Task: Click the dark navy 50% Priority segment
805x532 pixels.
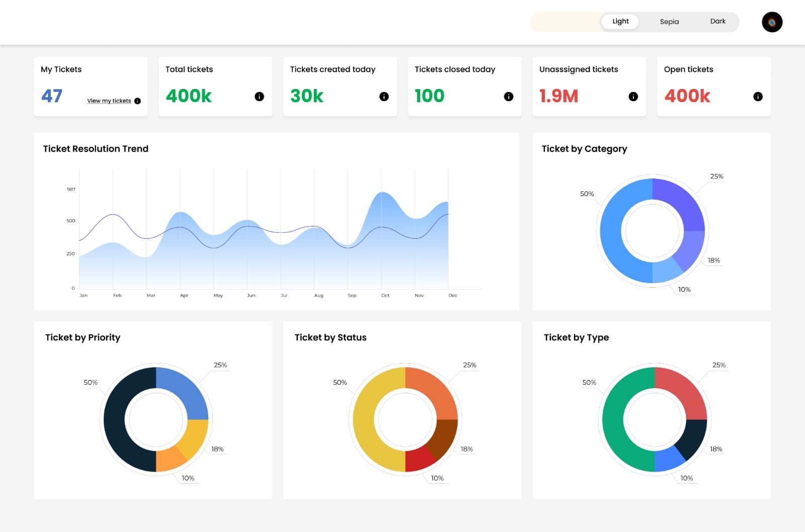Action: point(114,419)
